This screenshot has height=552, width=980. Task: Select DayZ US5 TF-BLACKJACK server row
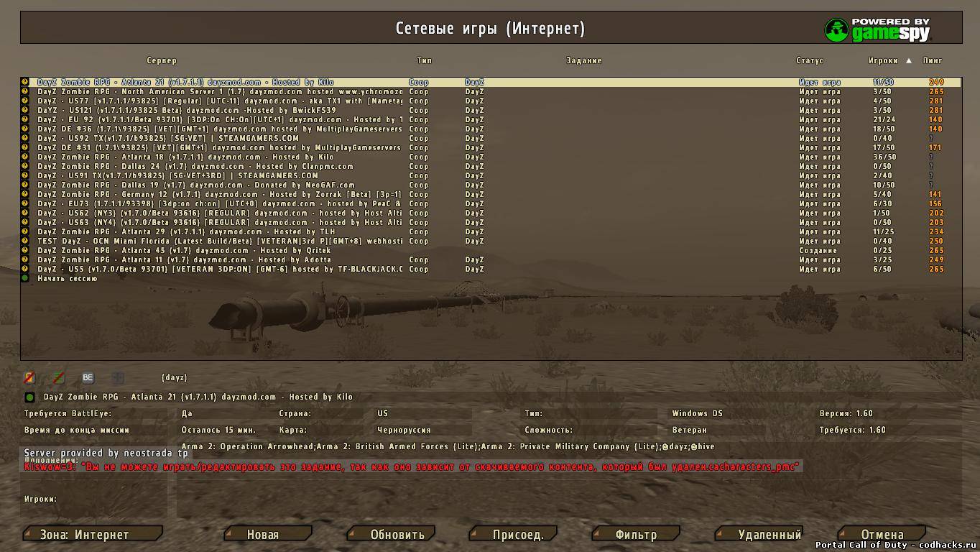click(491, 270)
